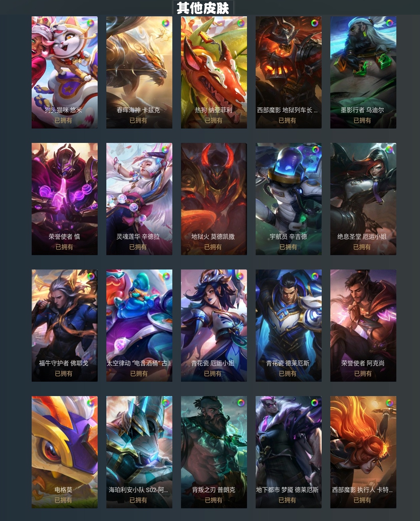Click chroma icon on 青花瓷 德莱厄斯
This screenshot has width=420, height=521.
coord(315,276)
